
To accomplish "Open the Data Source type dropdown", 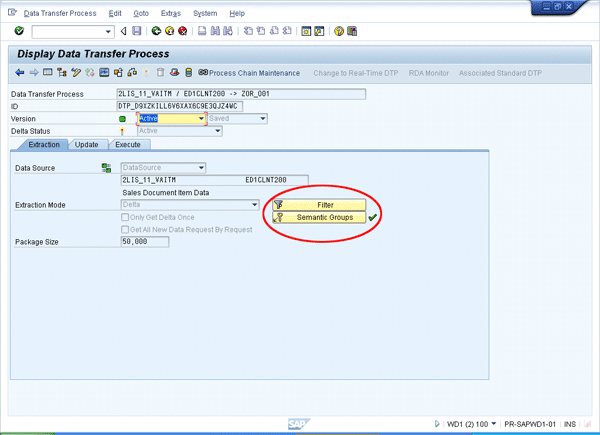I will pyautogui.click(x=201, y=167).
